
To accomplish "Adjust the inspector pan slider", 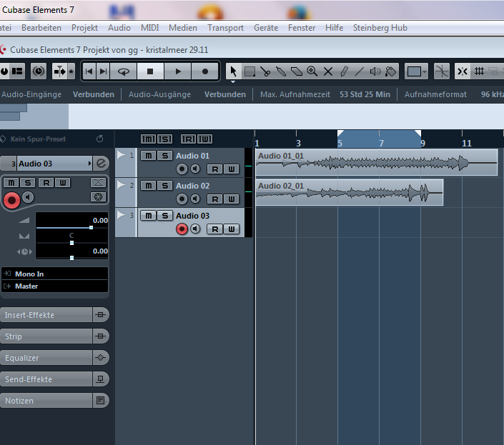I will point(71,243).
